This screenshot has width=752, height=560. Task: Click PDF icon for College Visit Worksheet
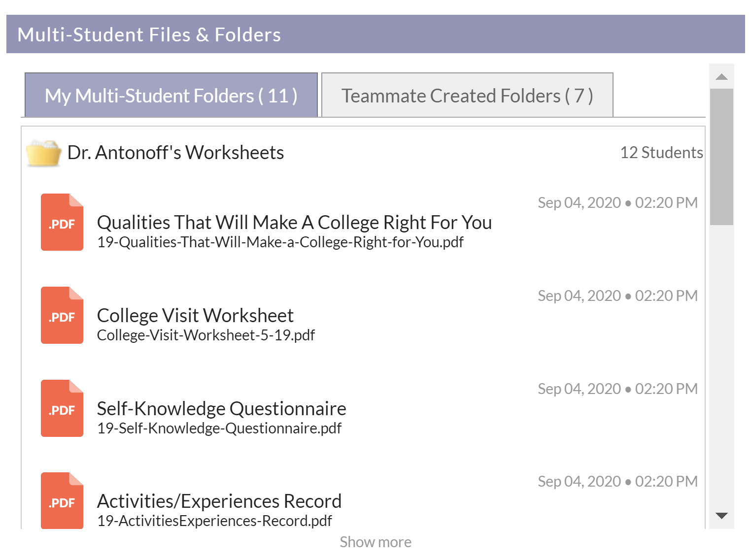(x=62, y=315)
